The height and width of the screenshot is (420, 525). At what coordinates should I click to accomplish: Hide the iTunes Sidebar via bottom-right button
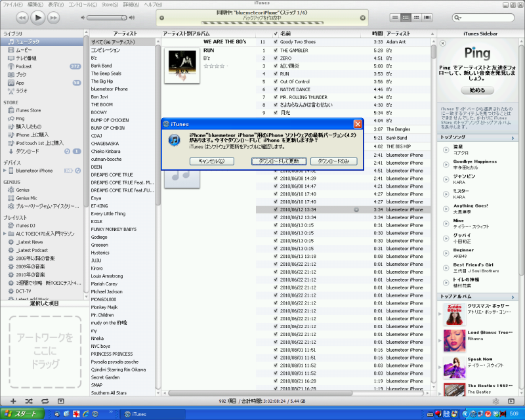(511, 401)
